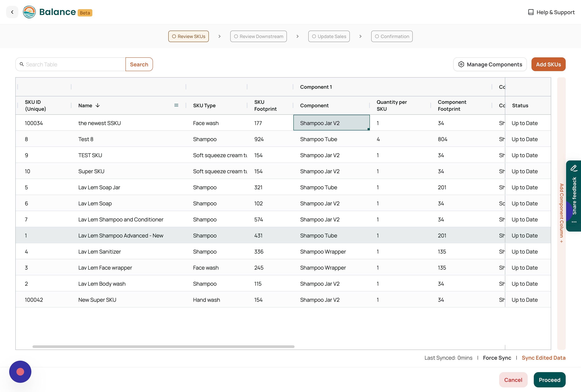
Task: Click SKU Footprint 574 cell
Action: (x=270, y=219)
